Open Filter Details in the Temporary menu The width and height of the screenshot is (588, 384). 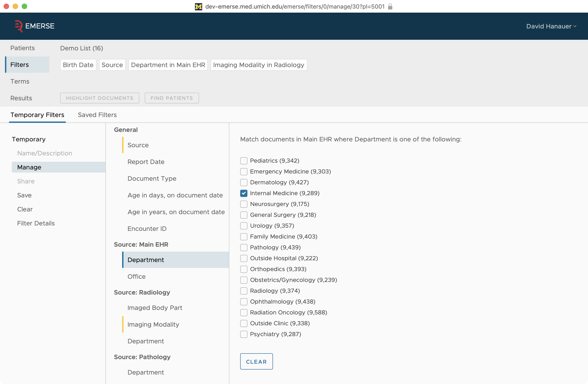pyautogui.click(x=36, y=223)
